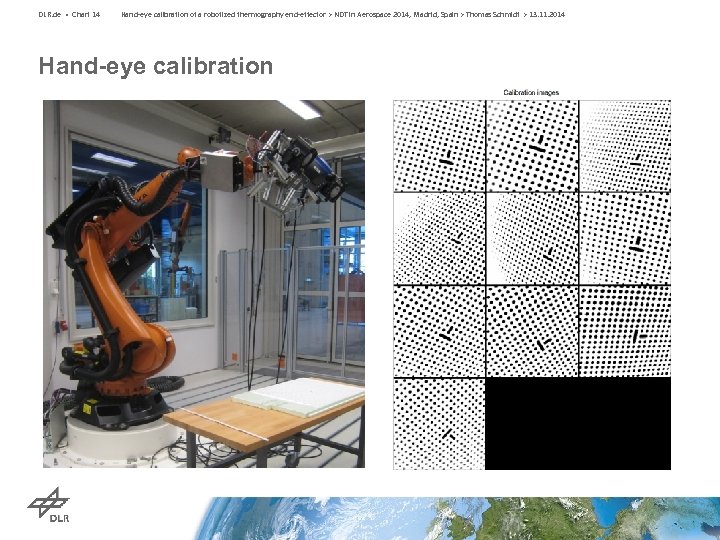Click the first calibration image in the top row

click(439, 146)
